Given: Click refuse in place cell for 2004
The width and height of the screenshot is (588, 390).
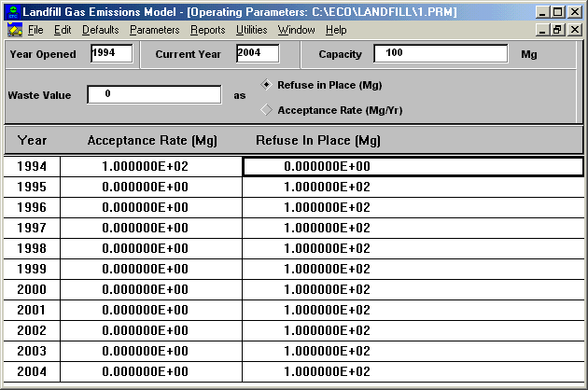Looking at the screenshot, I should click(413, 371).
